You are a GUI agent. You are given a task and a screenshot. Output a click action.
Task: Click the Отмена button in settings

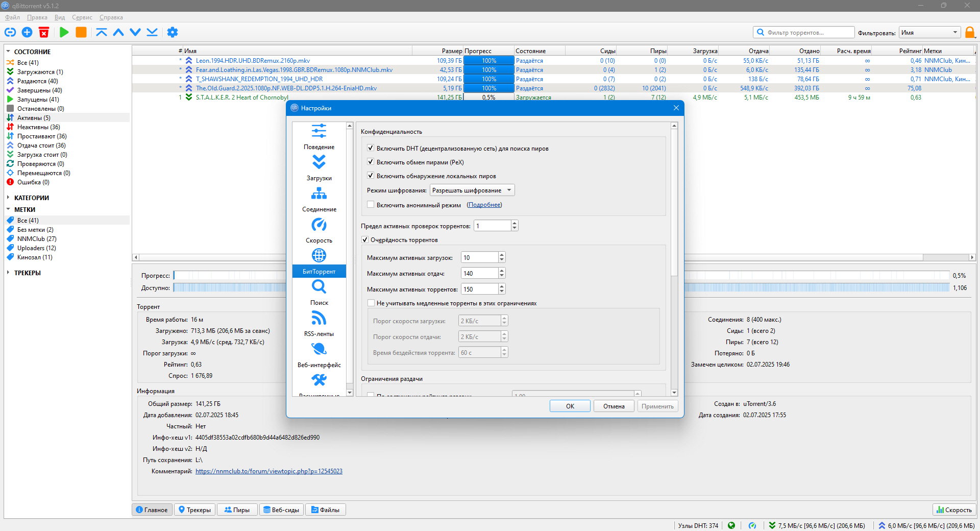pyautogui.click(x=614, y=406)
